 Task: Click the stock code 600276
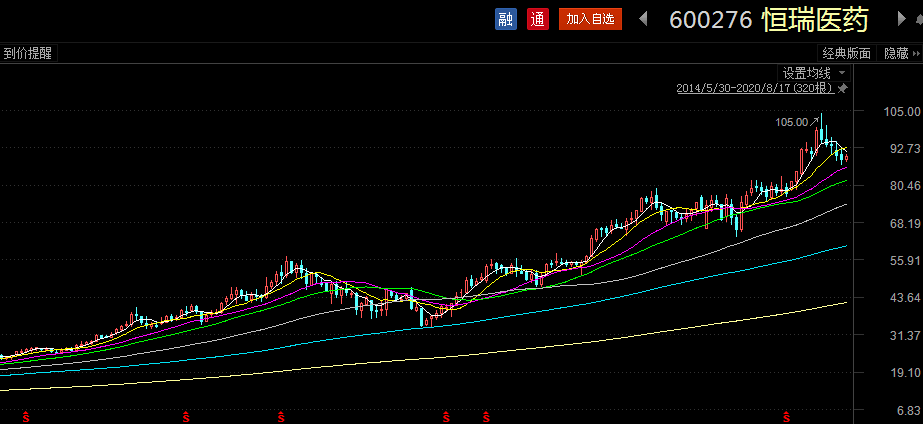710,20
